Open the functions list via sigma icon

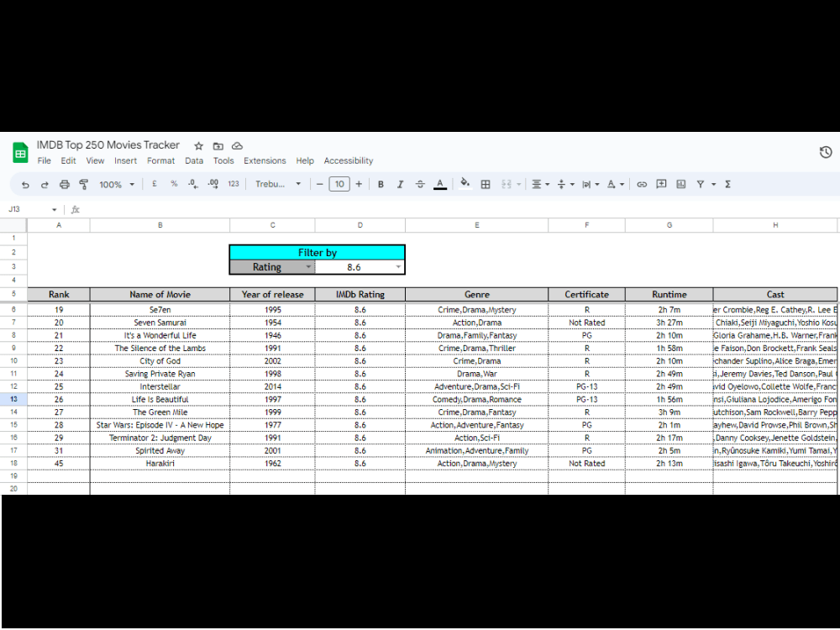tap(727, 184)
